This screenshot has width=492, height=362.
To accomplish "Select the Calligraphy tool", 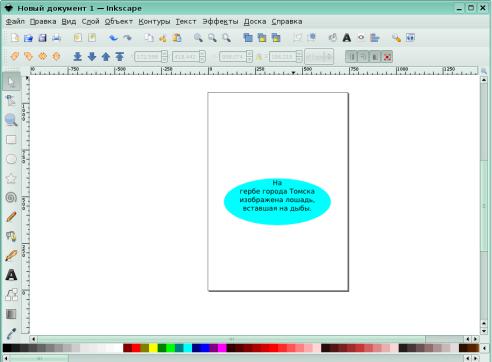I will [11, 256].
